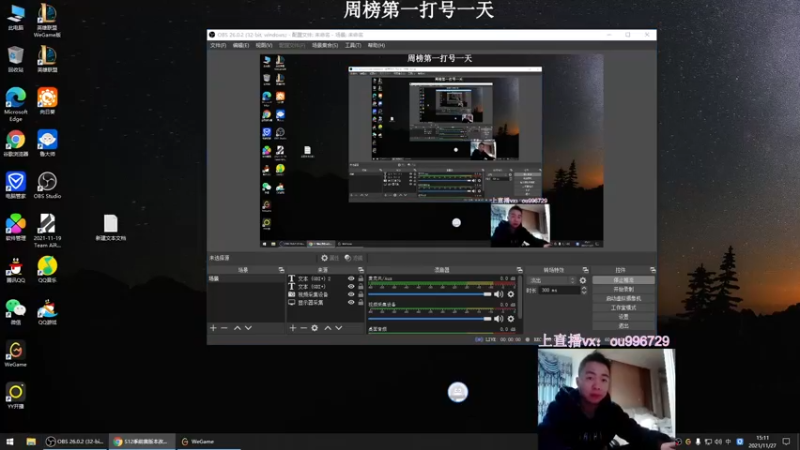This screenshot has width=800, height=450.
Task: Toggle lock on second 文本 (GDI+) source
Action: point(361,286)
